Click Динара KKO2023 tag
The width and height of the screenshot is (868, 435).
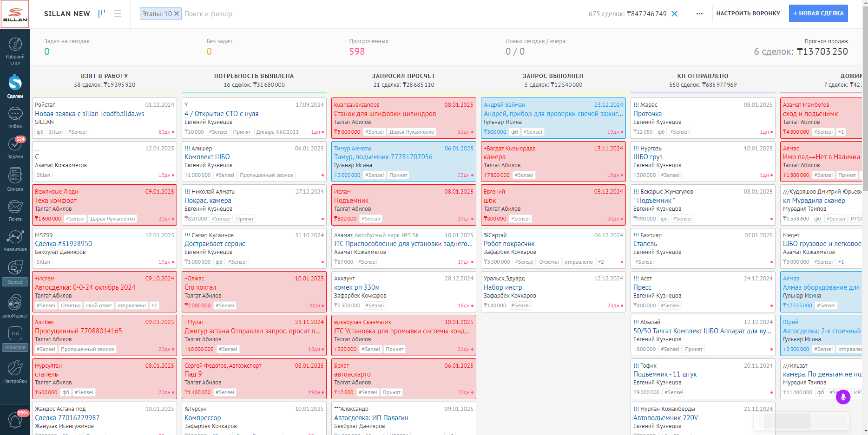[x=277, y=132]
